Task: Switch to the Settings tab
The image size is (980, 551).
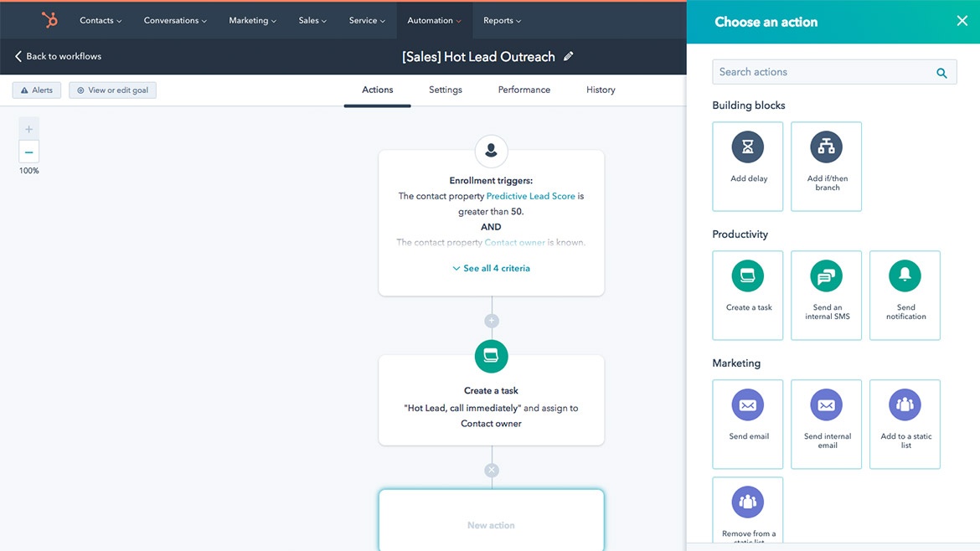Action: pyautogui.click(x=445, y=90)
